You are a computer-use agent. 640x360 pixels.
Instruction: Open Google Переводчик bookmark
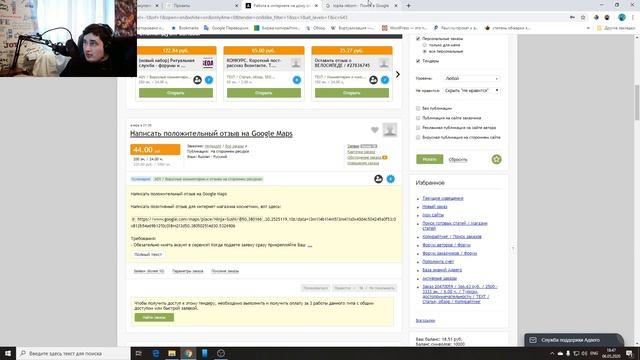[x=226, y=28]
